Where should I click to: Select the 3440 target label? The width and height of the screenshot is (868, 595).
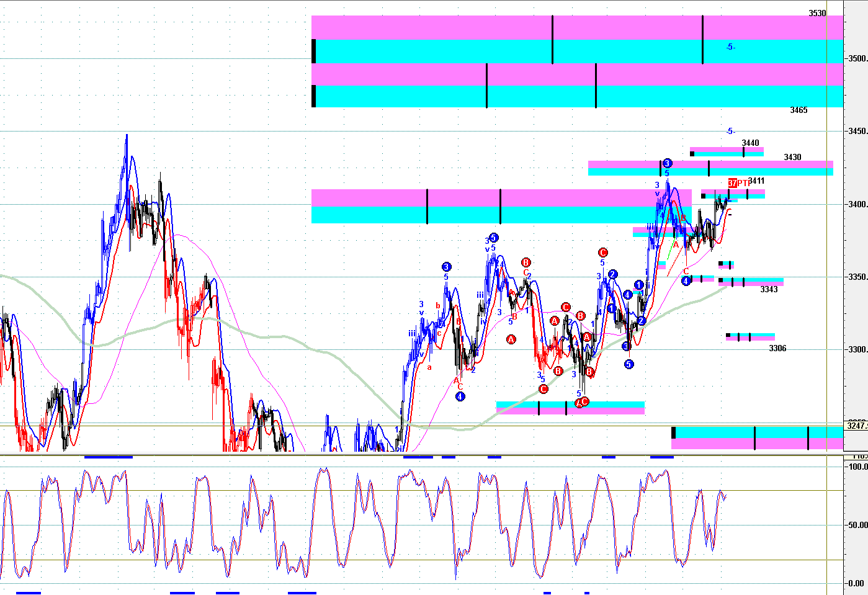tap(750, 143)
